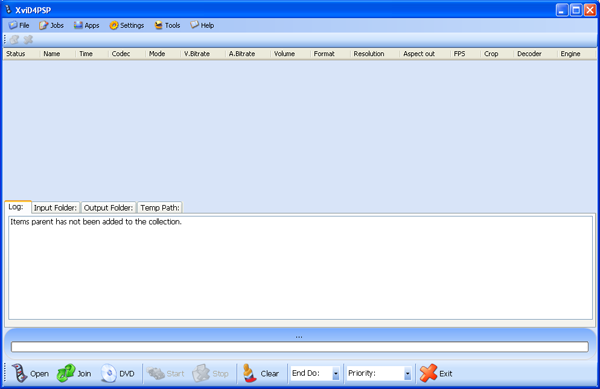
Task: Expand the End Do dropdown
Action: pyautogui.click(x=336, y=373)
